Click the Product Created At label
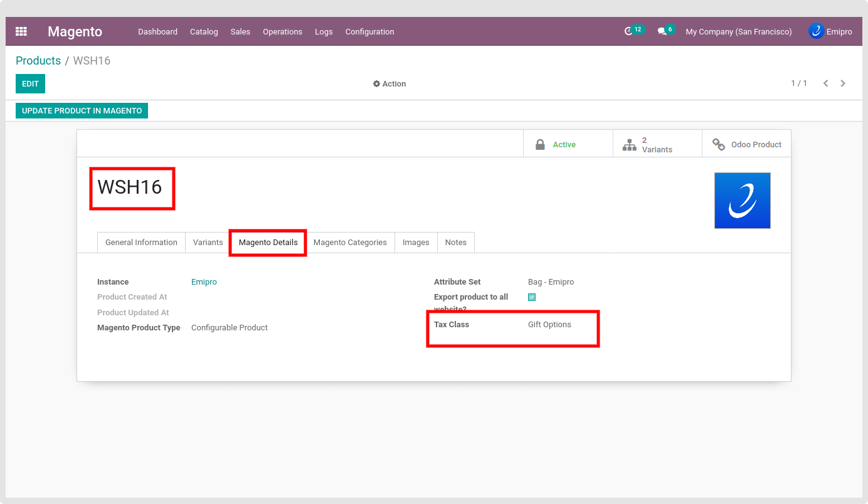Screen dimensions: 868x504 (132, 297)
